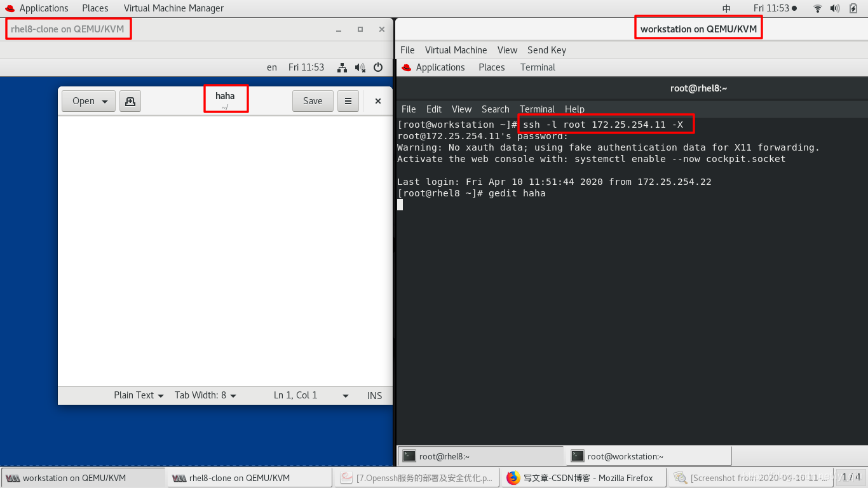Open the View menu of workstation VM window
Screen dimensions: 868x488
coord(507,50)
